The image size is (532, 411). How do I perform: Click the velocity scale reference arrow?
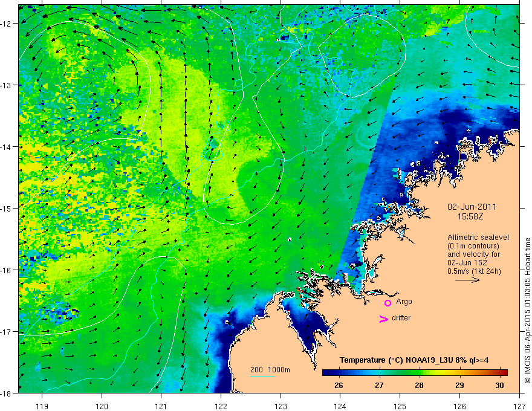[467, 280]
